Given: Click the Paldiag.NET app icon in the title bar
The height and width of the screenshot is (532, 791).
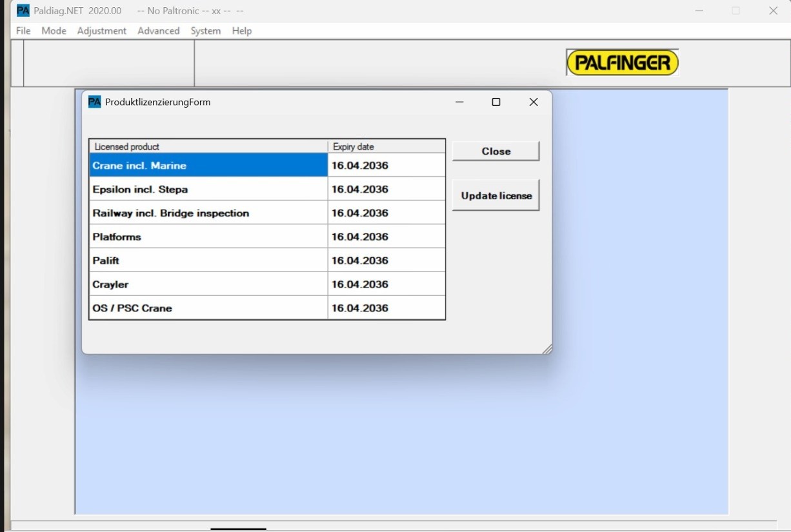Looking at the screenshot, I should tap(23, 11).
